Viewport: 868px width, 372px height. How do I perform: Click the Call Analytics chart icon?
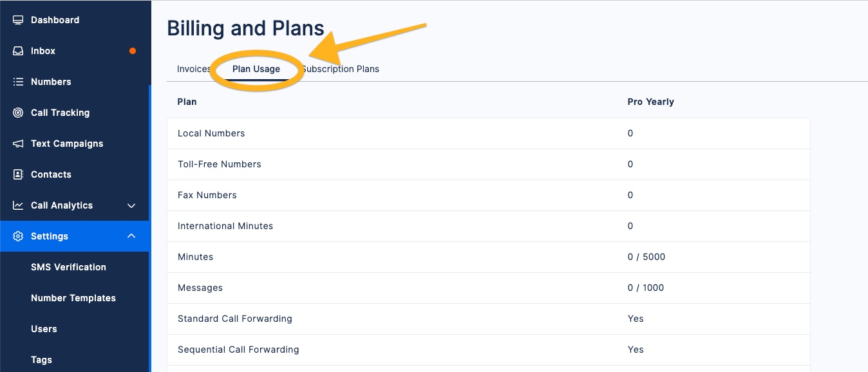pyautogui.click(x=18, y=205)
